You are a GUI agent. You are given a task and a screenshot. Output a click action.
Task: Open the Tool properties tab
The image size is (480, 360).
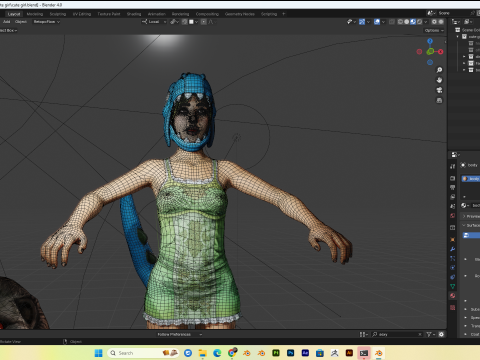[453, 166]
